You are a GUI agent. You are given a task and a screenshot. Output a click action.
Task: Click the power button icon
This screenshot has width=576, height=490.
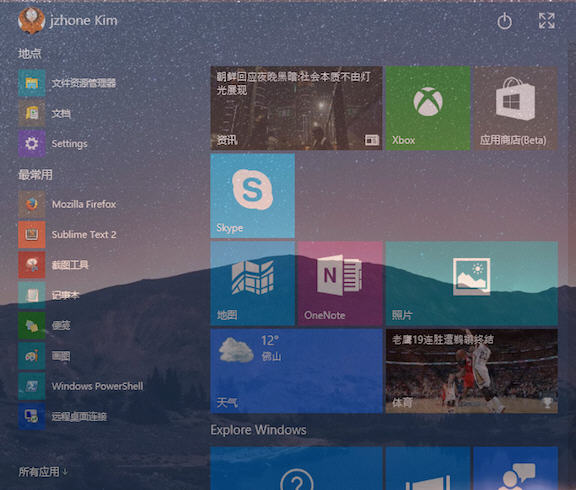[504, 21]
